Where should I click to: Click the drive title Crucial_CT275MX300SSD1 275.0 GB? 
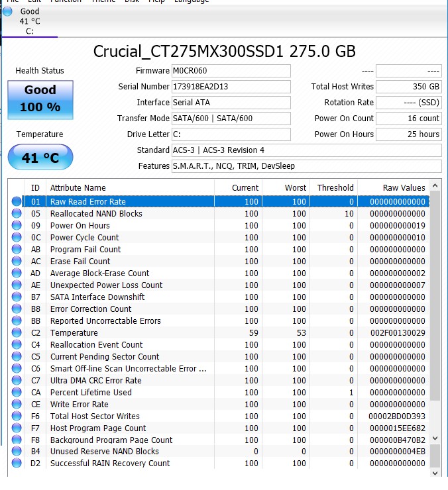click(x=224, y=51)
